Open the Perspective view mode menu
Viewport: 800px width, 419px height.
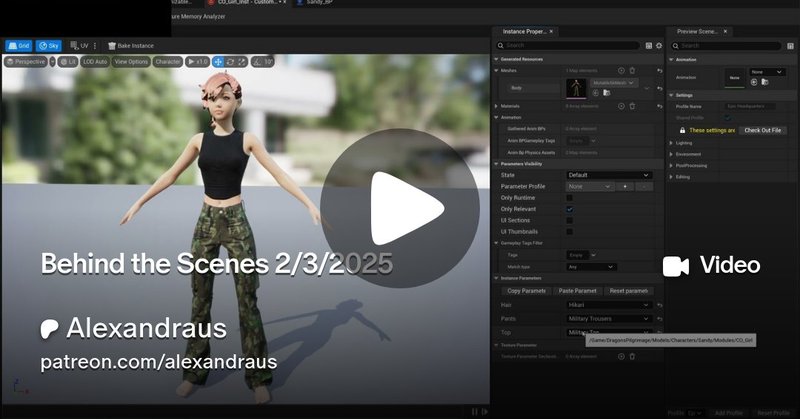(26, 62)
